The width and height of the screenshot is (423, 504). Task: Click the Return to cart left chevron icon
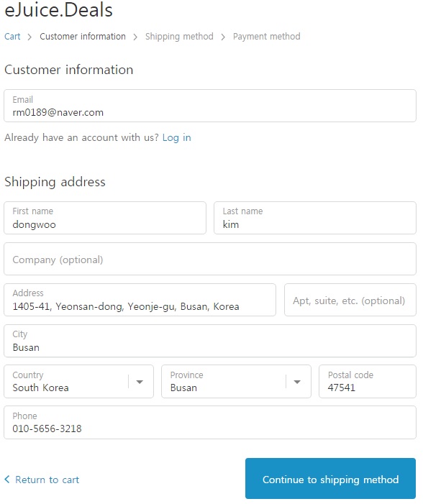(x=7, y=480)
